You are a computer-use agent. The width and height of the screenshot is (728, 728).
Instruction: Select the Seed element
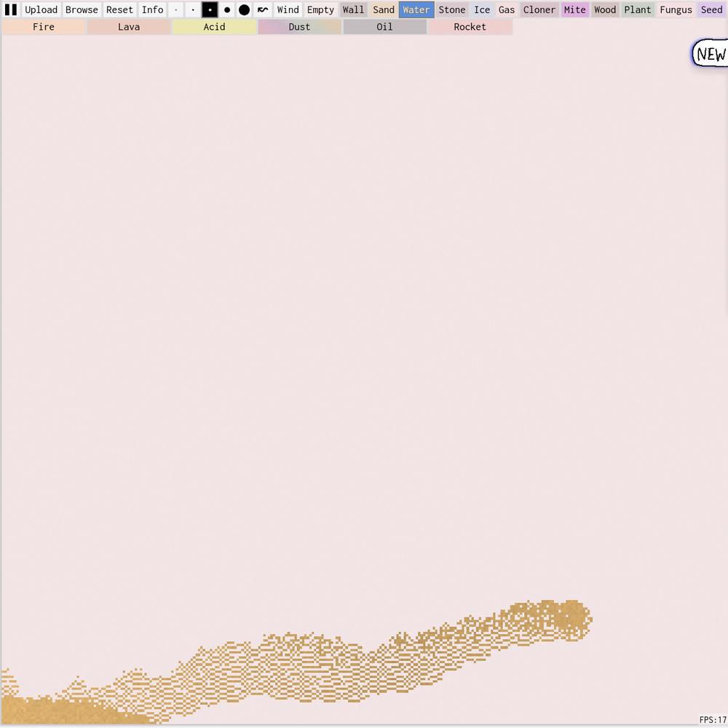[x=711, y=9]
